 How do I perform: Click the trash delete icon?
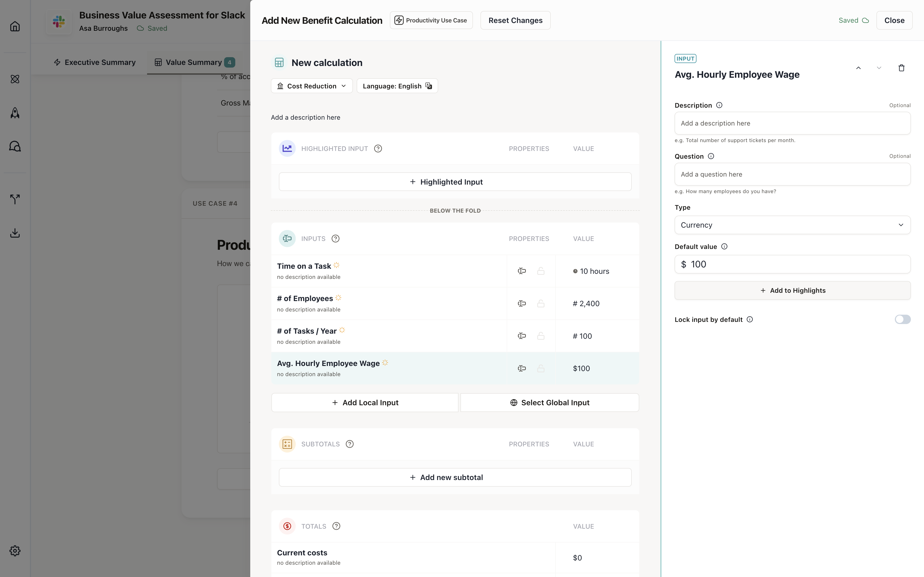901,68
